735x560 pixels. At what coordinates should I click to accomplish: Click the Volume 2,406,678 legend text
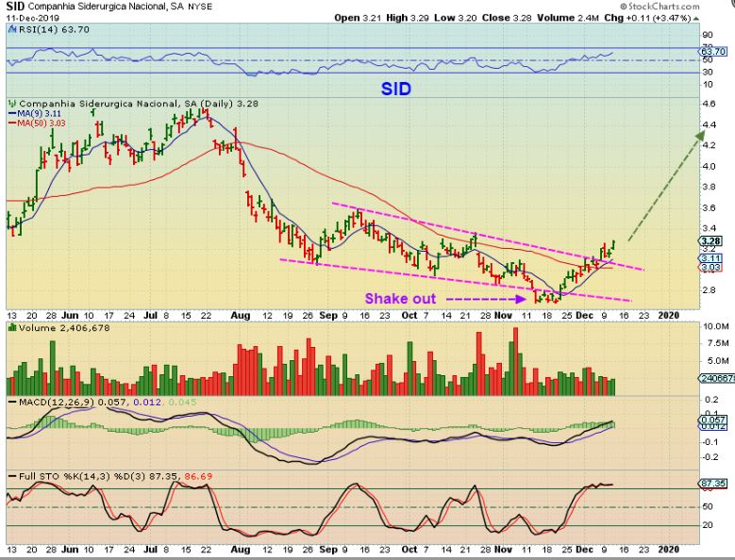(64, 328)
